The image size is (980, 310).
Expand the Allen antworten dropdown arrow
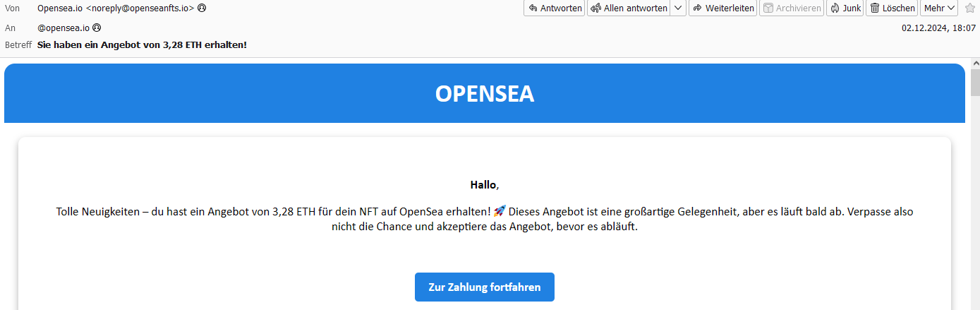[678, 8]
